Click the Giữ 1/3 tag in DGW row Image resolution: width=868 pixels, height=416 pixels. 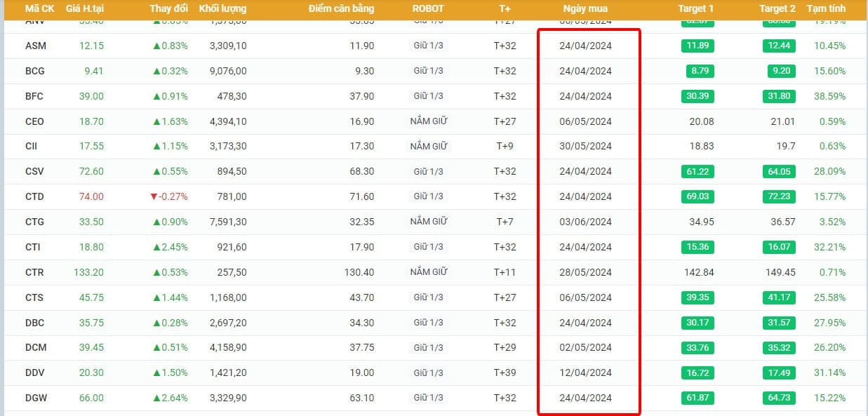pyautogui.click(x=429, y=398)
